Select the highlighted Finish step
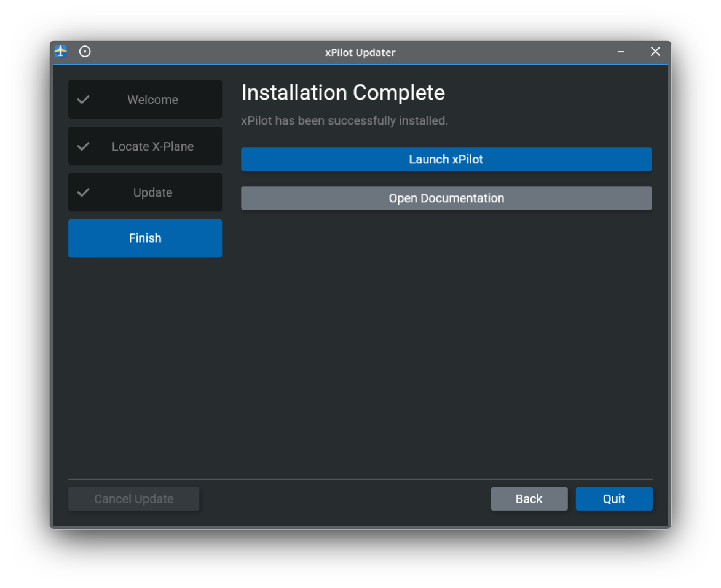721x588 pixels. tap(145, 238)
